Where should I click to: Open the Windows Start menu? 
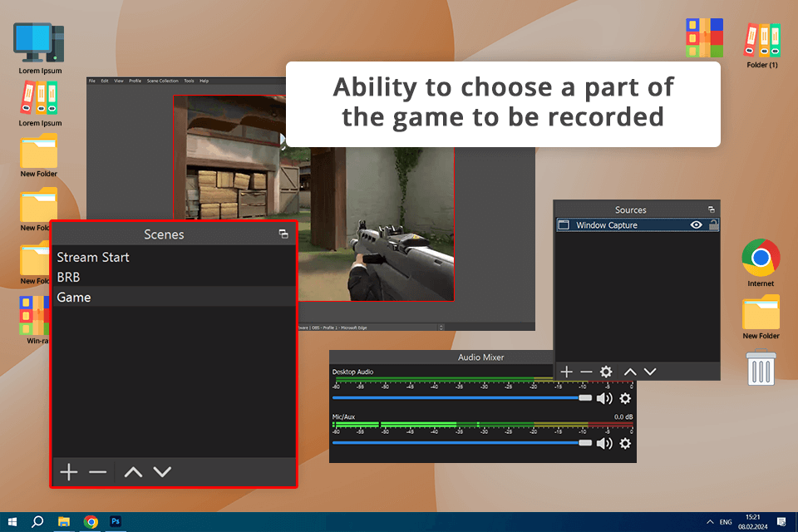click(12, 522)
